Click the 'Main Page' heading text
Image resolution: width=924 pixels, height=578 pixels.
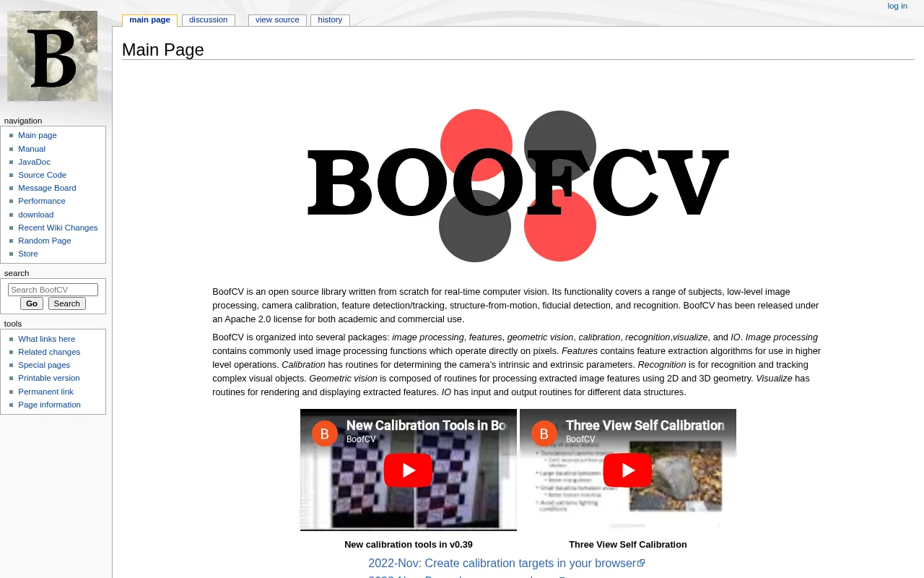pos(163,50)
